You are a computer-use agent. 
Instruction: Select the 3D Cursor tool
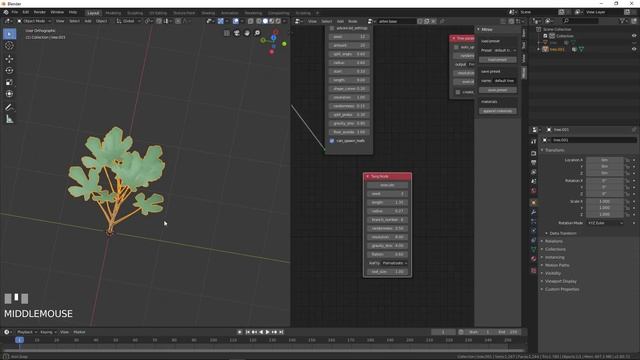click(9, 46)
